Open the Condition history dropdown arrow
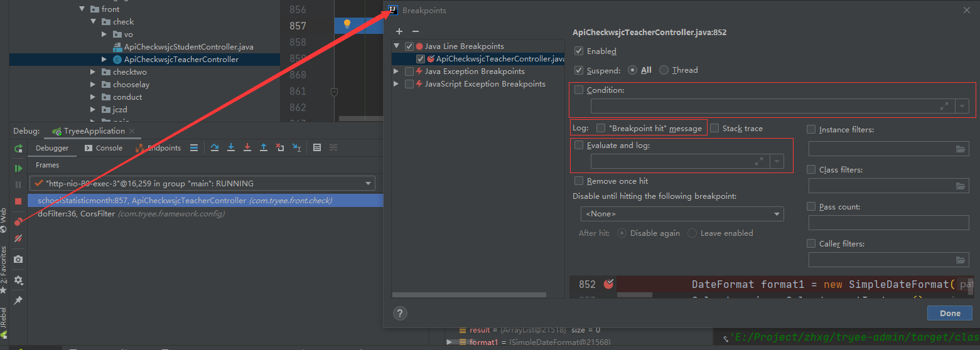980x350 pixels. (962, 107)
